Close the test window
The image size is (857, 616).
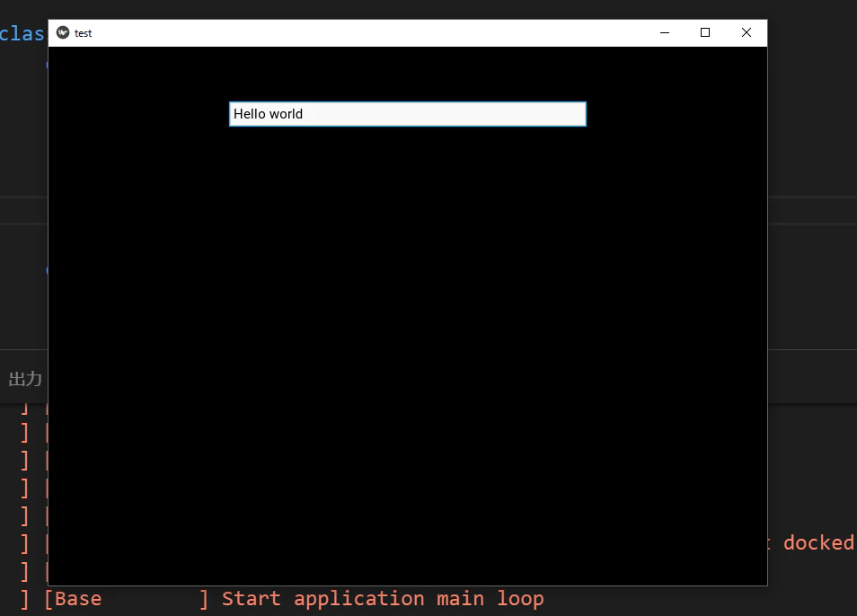[746, 32]
